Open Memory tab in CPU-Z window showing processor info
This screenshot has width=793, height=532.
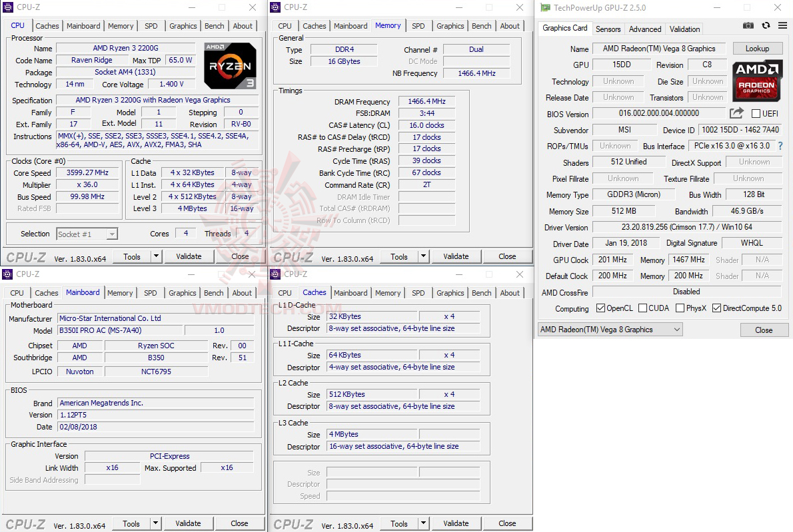click(121, 26)
